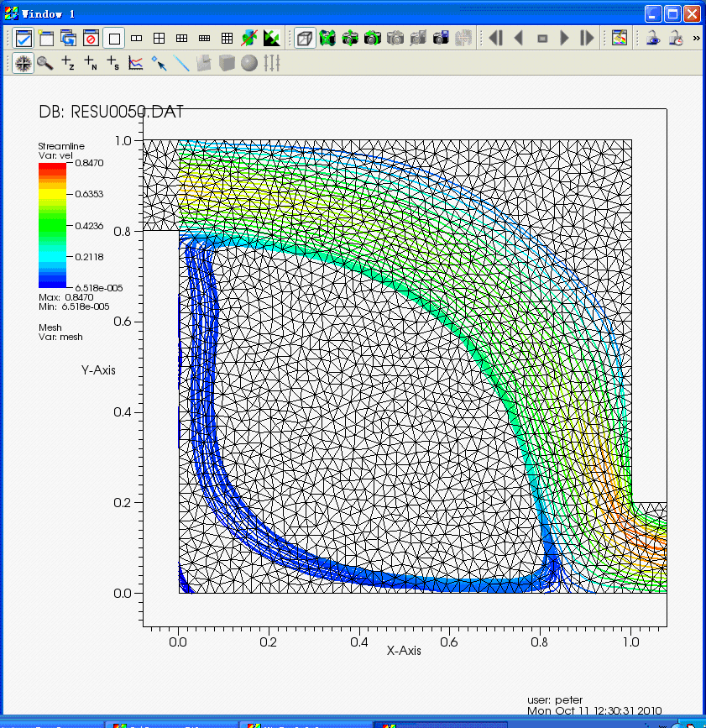Switch to 3x3 window layout
Image resolution: width=706 pixels, height=728 pixels.
227,38
